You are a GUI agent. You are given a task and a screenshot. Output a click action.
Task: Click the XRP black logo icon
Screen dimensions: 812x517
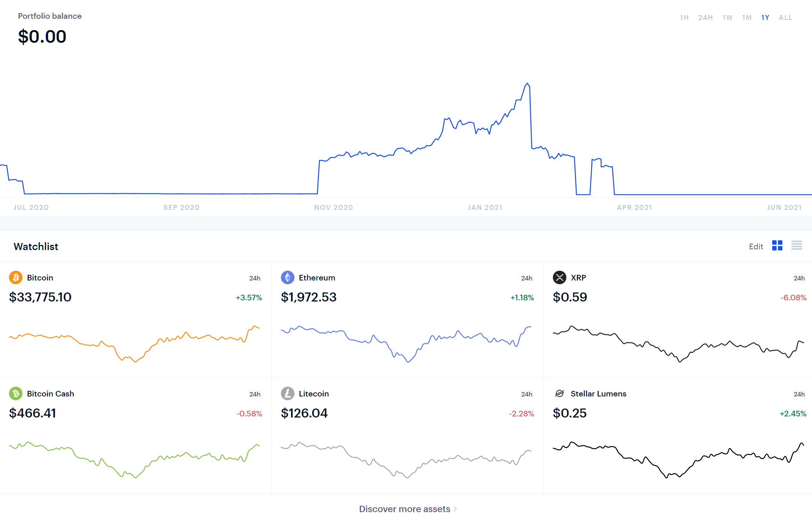tap(559, 277)
